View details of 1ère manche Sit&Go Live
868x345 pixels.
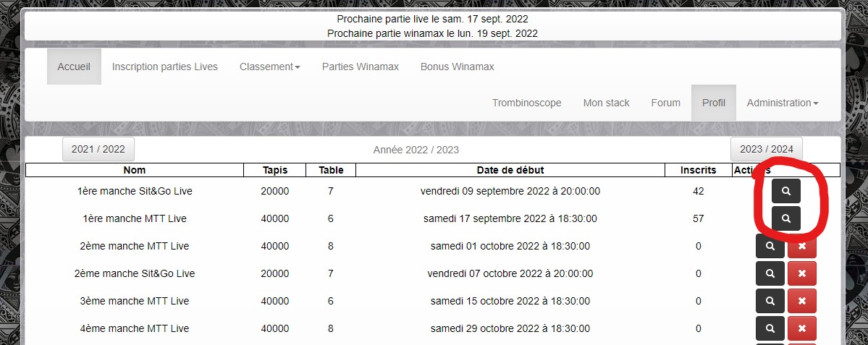pyautogui.click(x=785, y=192)
